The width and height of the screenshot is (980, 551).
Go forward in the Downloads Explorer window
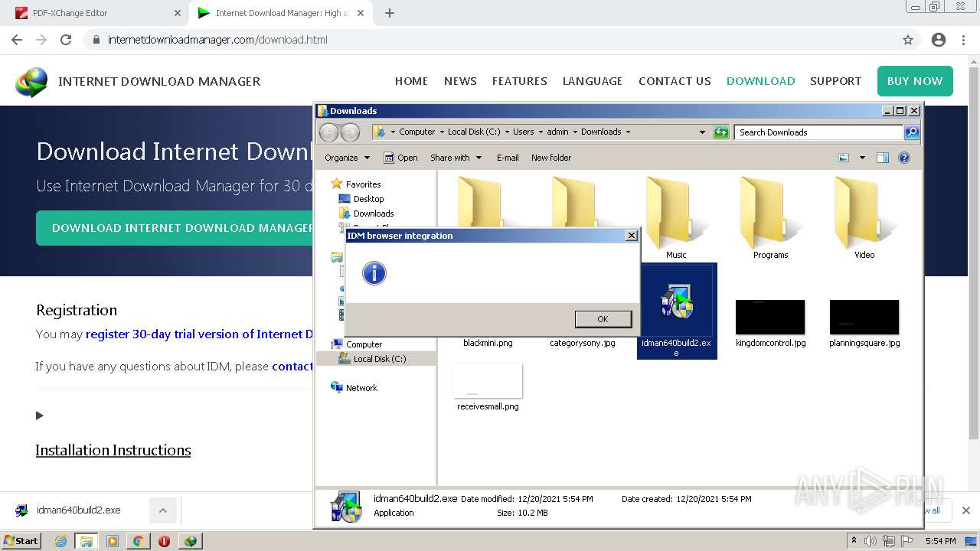350,132
